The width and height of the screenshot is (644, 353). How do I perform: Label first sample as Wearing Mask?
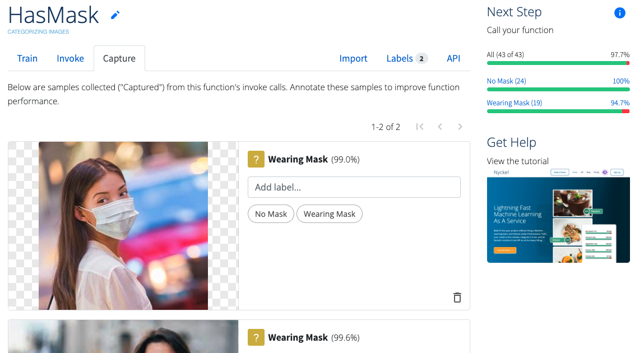point(330,214)
